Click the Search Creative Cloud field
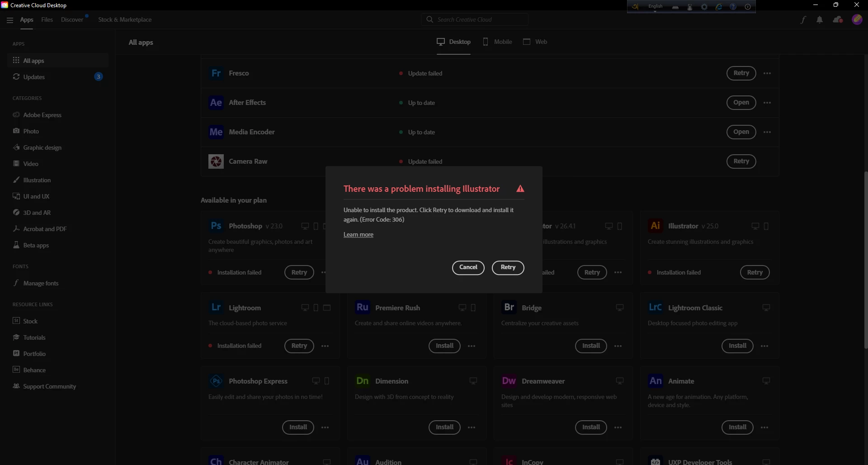868x465 pixels. click(x=475, y=19)
